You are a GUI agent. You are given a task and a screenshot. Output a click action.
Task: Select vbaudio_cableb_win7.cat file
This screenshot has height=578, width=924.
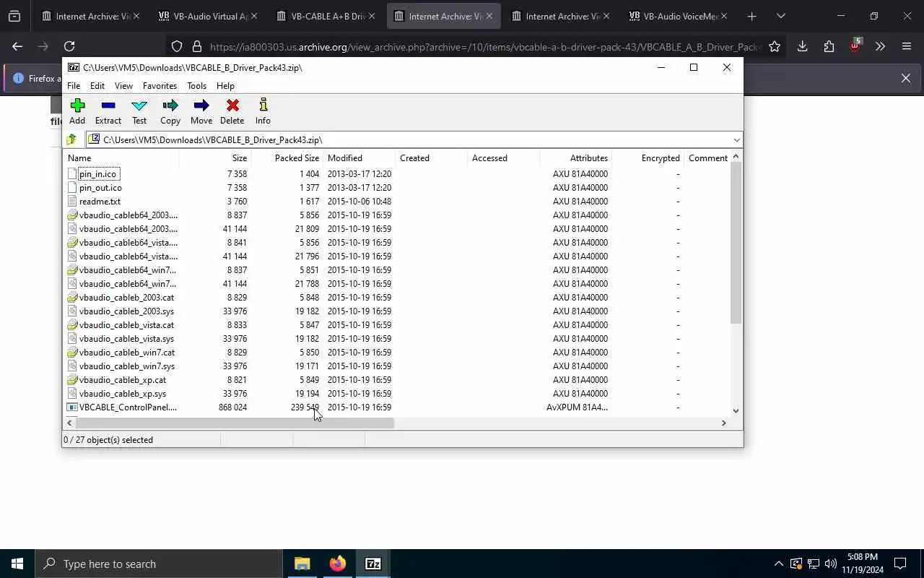coord(127,352)
